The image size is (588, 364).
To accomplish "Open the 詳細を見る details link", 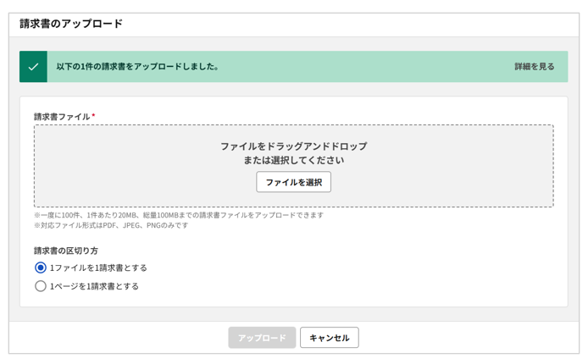I will click(x=534, y=67).
